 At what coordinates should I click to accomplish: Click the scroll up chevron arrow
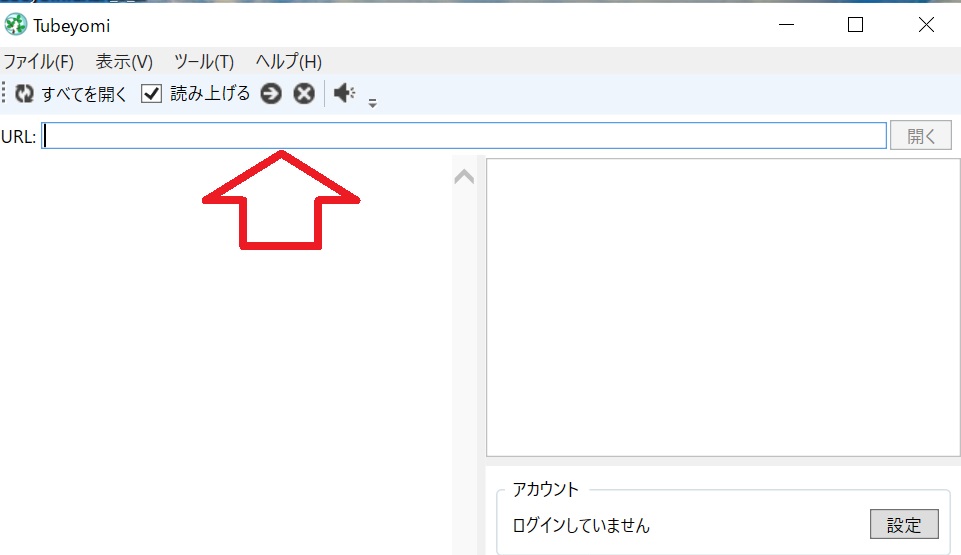pos(464,177)
